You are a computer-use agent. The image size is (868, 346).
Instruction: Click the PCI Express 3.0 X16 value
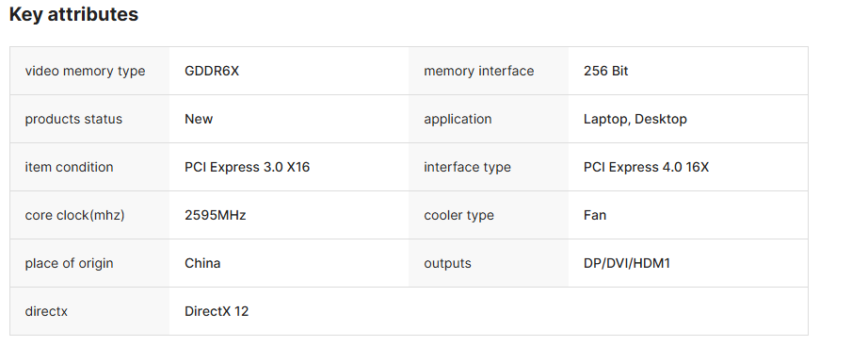coord(248,167)
